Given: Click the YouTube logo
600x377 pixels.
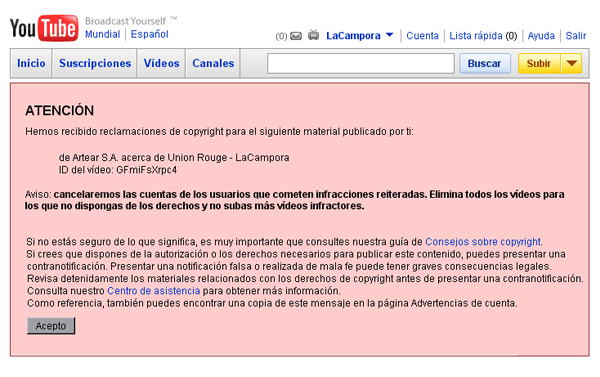Looking at the screenshot, I should coord(44,28).
